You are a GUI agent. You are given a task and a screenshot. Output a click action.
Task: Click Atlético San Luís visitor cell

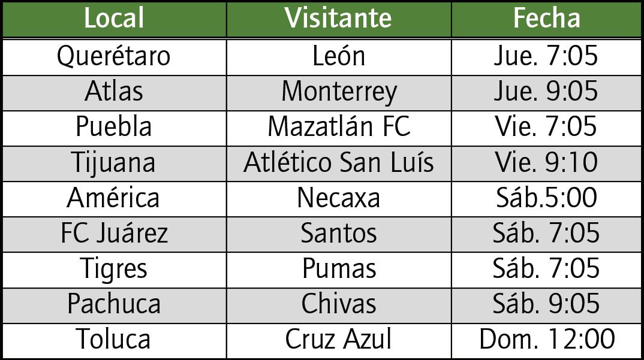click(x=339, y=164)
